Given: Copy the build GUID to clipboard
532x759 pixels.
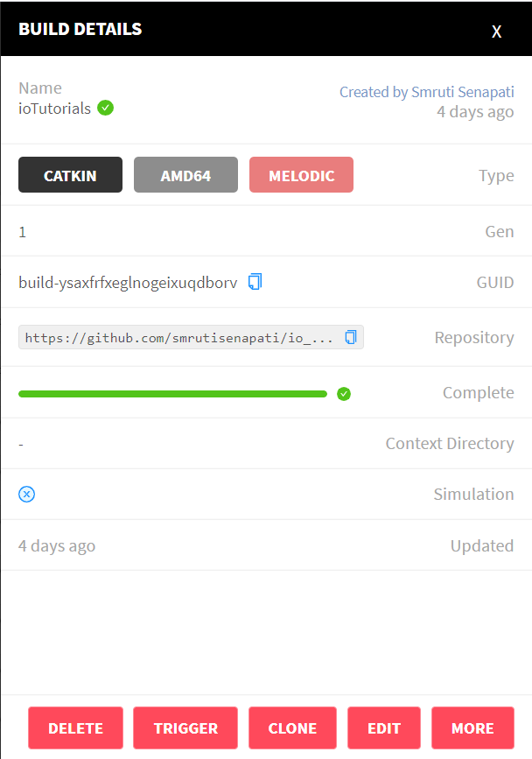Looking at the screenshot, I should click(255, 282).
